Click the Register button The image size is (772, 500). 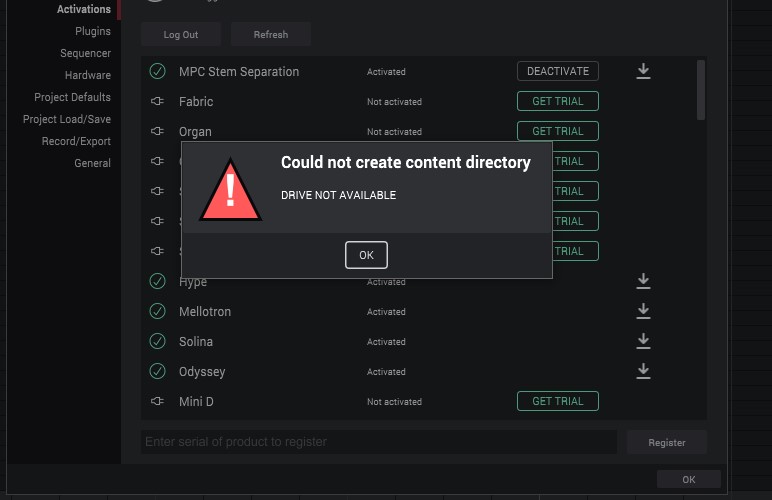click(x=667, y=442)
